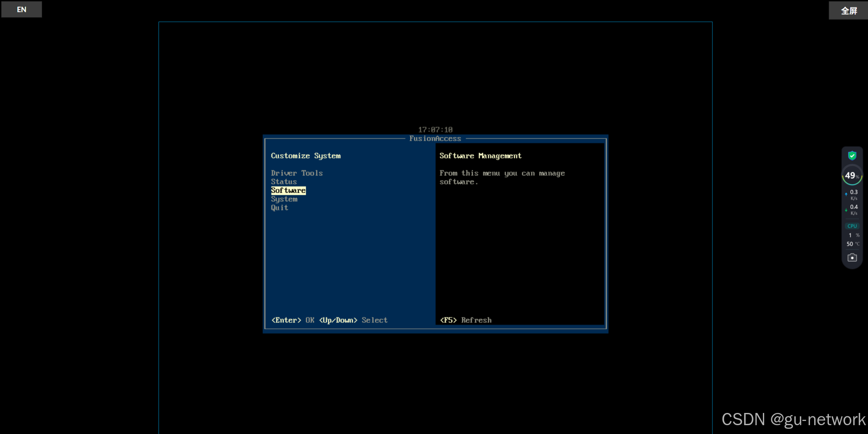868x434 pixels.
Task: Click the camera screenshot icon in widget
Action: coord(852,258)
